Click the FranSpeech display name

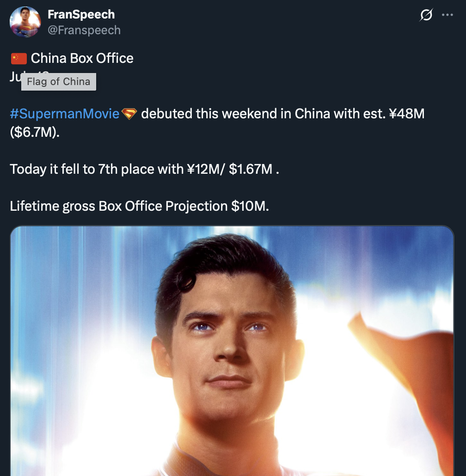(81, 14)
